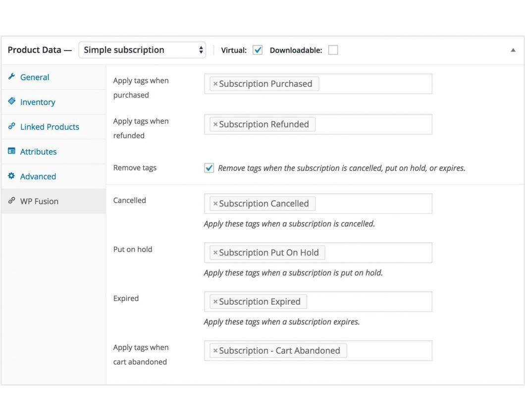
Task: Click inside the Expired tags input field
Action: pos(369,302)
